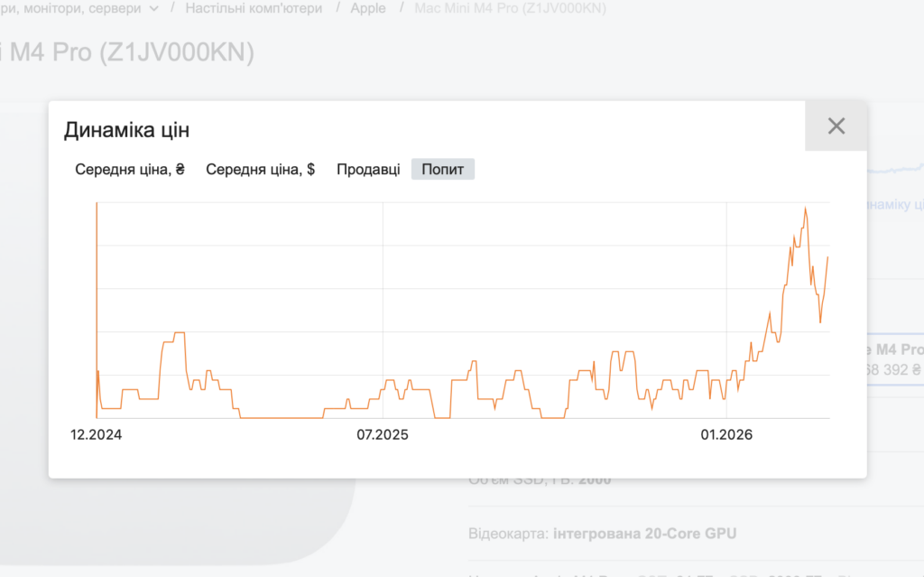The image size is (924, 577).
Task: Expand the computers category breadcrumb chevron
Action: point(152,8)
